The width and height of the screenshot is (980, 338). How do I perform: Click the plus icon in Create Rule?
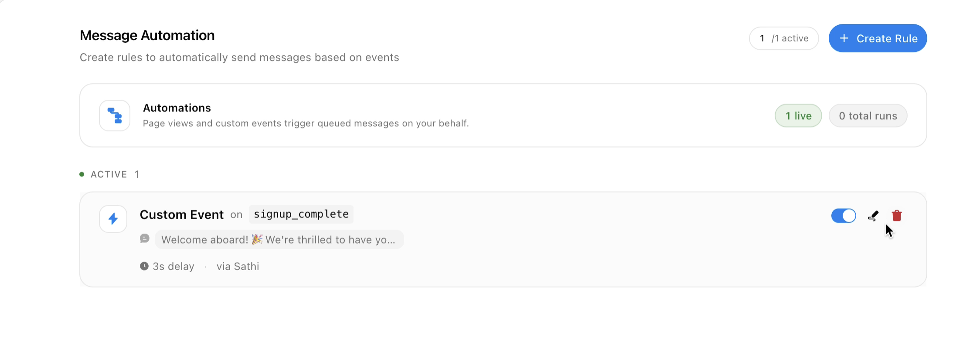pos(844,38)
